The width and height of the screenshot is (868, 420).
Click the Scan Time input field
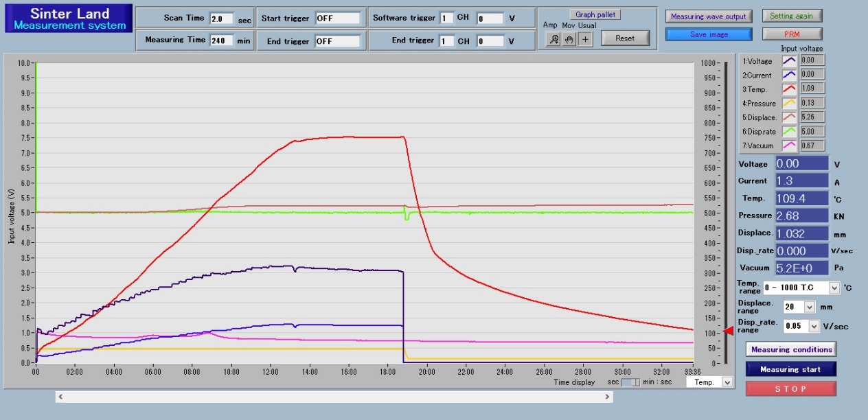221,19
